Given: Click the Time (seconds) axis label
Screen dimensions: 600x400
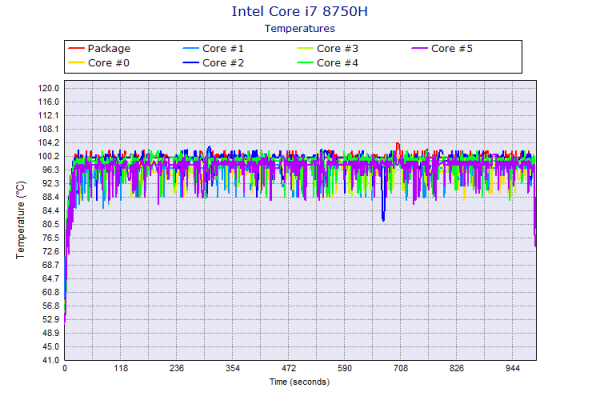Looking at the screenshot, I should click(300, 382).
